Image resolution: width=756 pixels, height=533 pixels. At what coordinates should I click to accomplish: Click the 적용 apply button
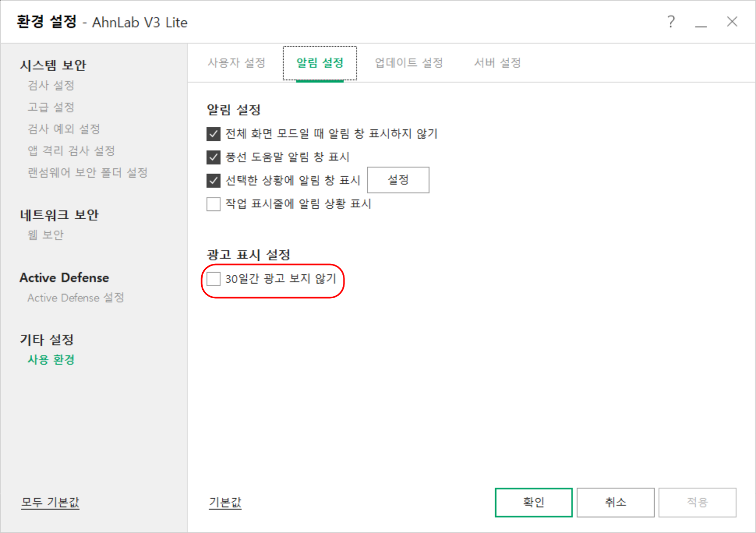697,502
